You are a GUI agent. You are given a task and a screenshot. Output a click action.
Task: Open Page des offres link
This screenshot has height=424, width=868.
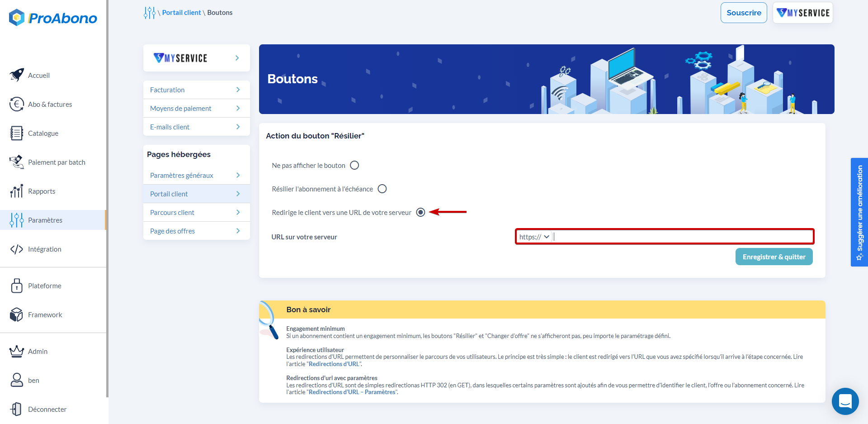[172, 231]
